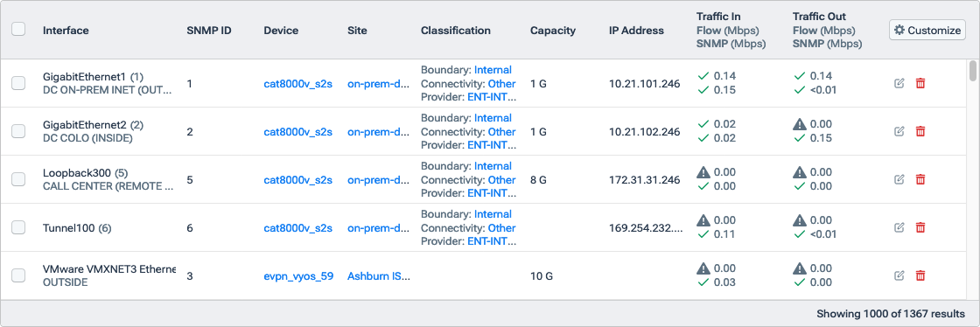Click green check beside Tunnel100 Traffic In 0.11
980x327 pixels.
coord(703,234)
